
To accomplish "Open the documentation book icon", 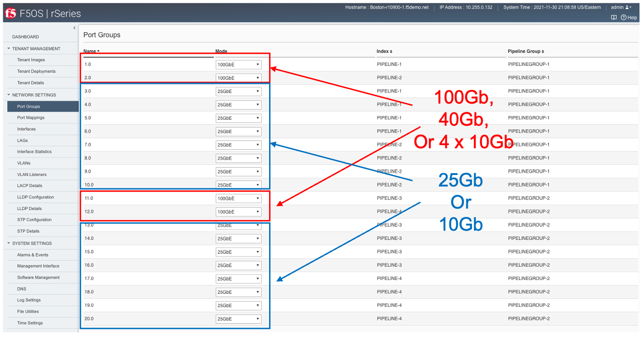I will pos(614,17).
